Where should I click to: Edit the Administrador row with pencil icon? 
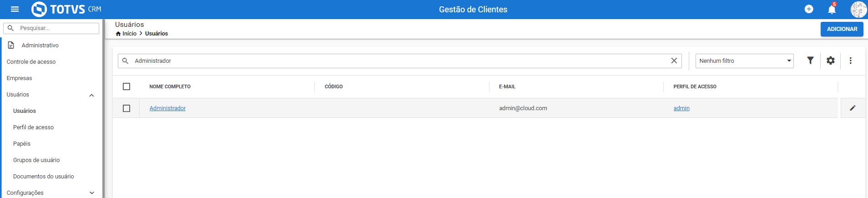pos(853,108)
